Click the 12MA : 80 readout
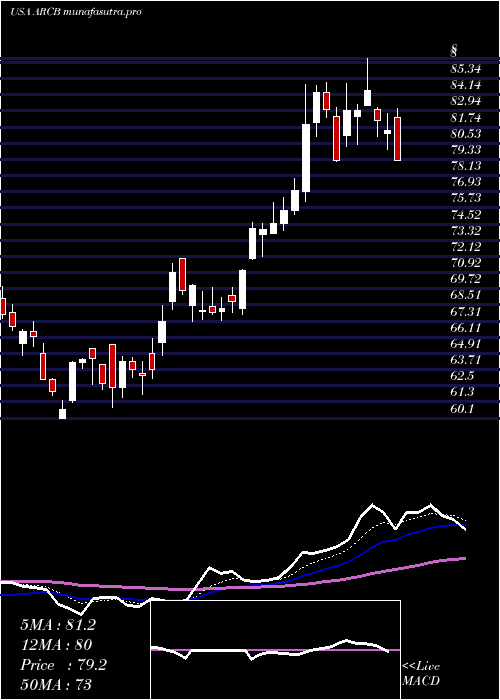Viewport: 500px width, 700px height. (x=56, y=645)
